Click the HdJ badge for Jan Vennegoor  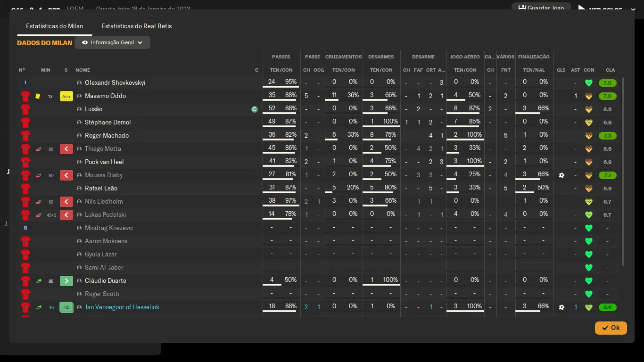pyautogui.click(x=66, y=307)
